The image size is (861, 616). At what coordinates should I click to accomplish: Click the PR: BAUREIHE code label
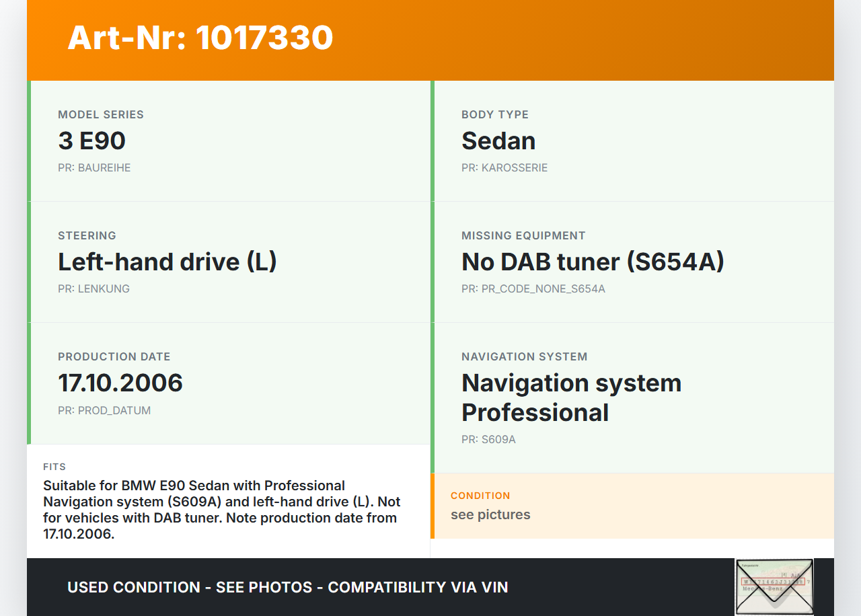point(94,167)
